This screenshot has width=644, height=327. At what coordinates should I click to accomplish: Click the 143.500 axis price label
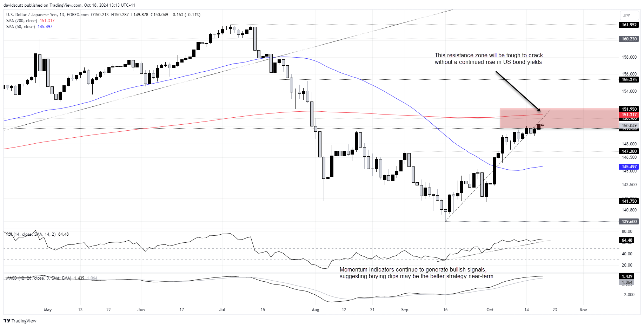point(629,185)
